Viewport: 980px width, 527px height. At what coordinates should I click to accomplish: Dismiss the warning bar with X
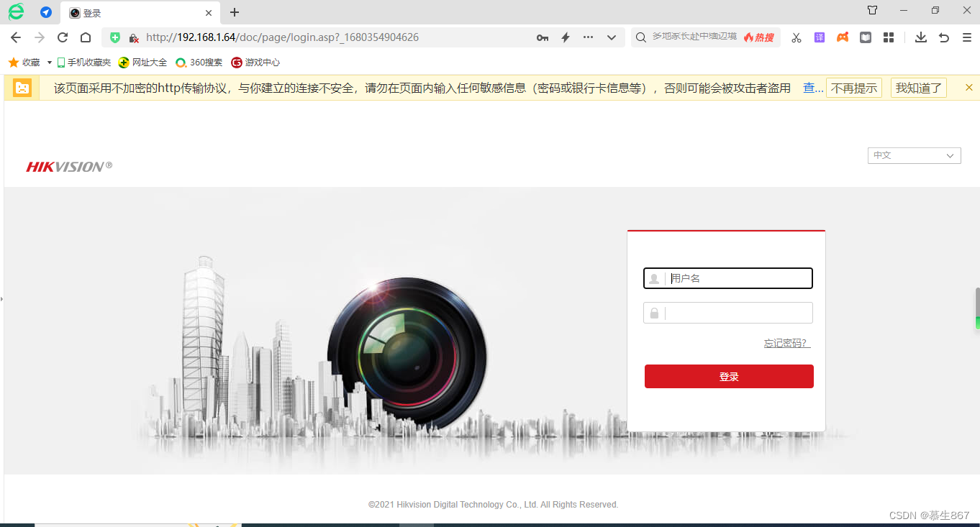pyautogui.click(x=969, y=88)
